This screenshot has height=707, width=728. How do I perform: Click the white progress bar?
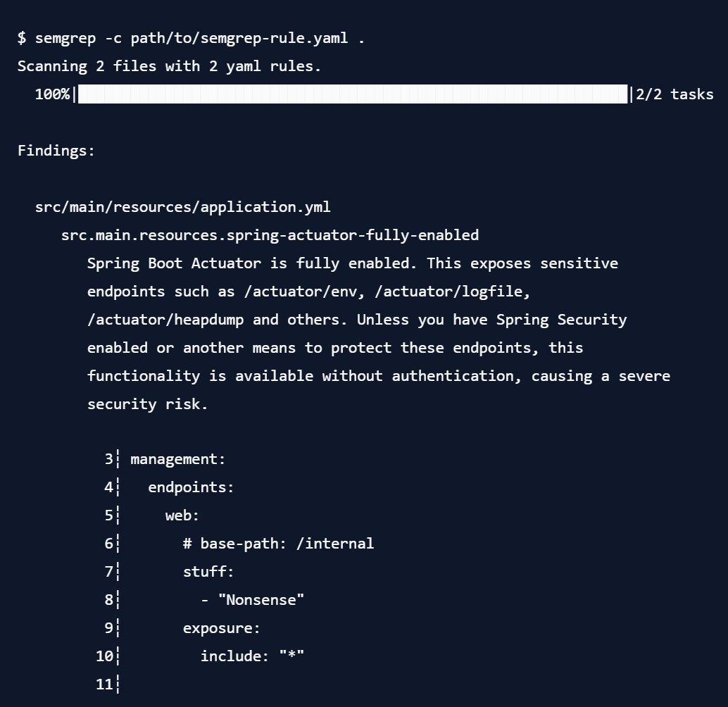click(353, 94)
